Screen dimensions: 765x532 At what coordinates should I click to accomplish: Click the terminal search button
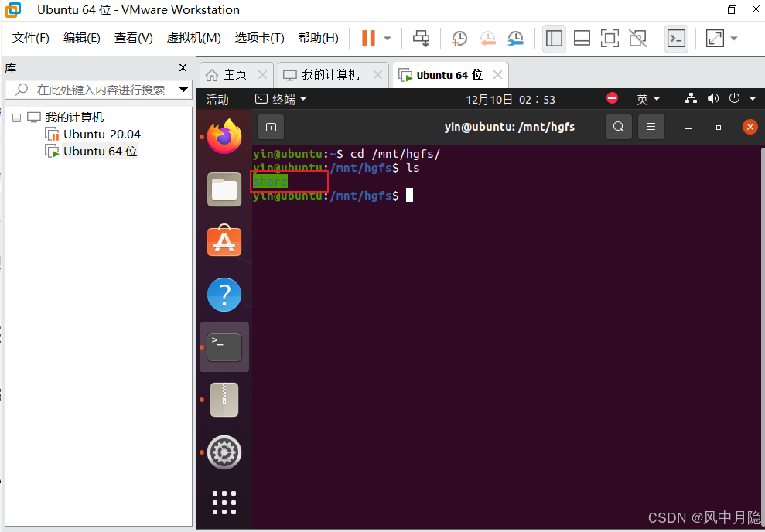[x=619, y=128]
